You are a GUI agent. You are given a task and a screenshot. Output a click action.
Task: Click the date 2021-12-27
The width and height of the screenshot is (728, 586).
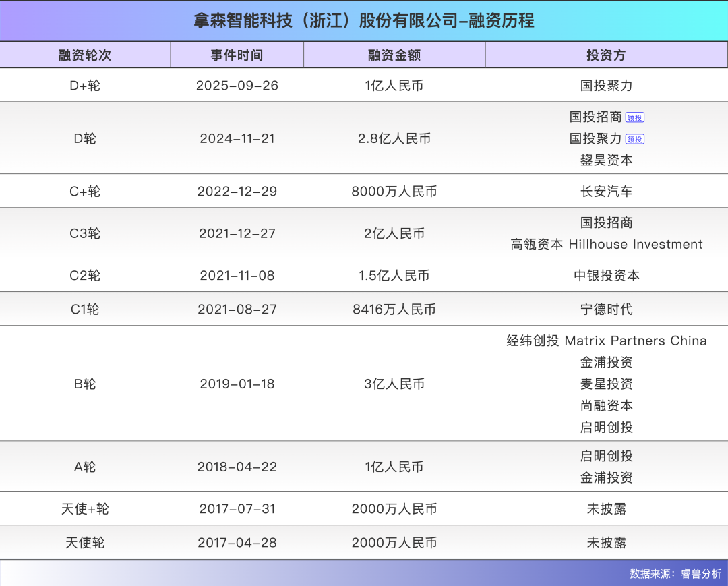point(237,233)
